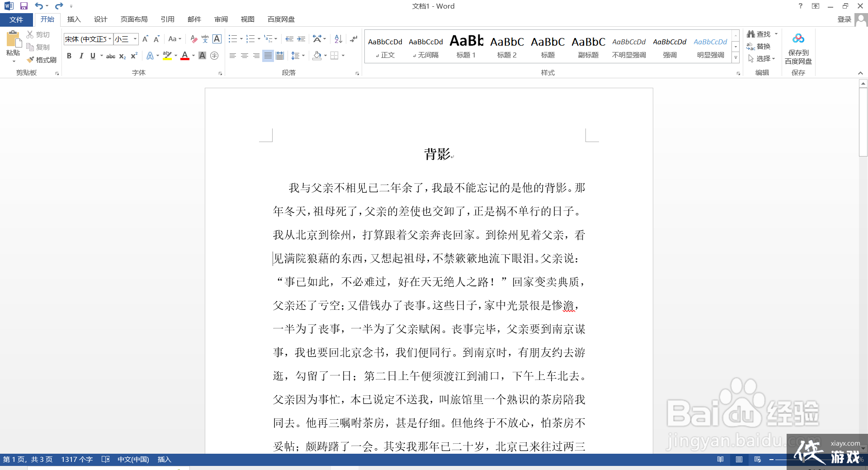868x470 pixels.
Task: Click word count 1317 个字 in status bar
Action: (x=77, y=459)
